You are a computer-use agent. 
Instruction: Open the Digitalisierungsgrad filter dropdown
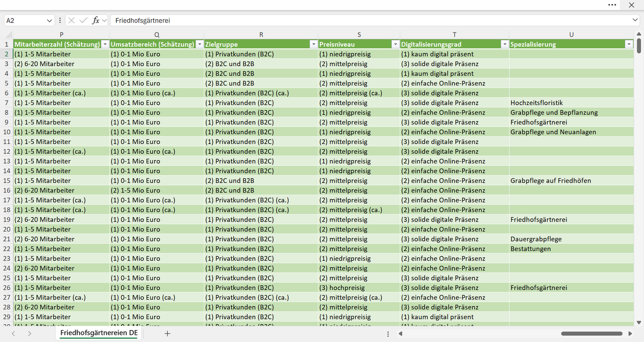505,44
